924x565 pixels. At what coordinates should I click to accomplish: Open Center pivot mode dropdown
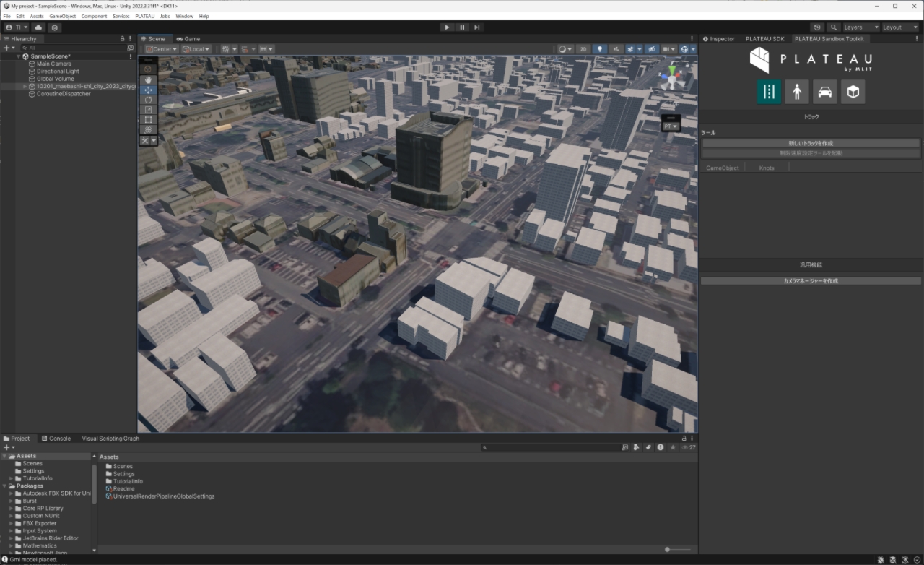point(162,49)
